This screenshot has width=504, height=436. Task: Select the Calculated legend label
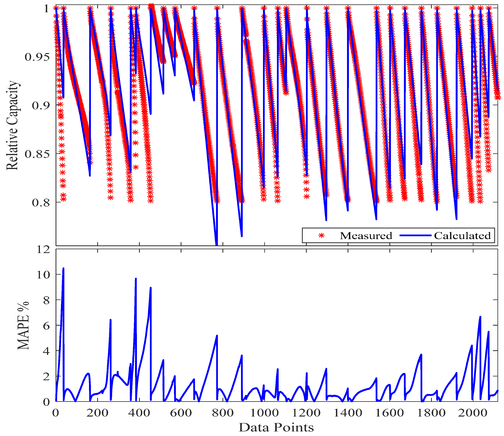point(462,236)
